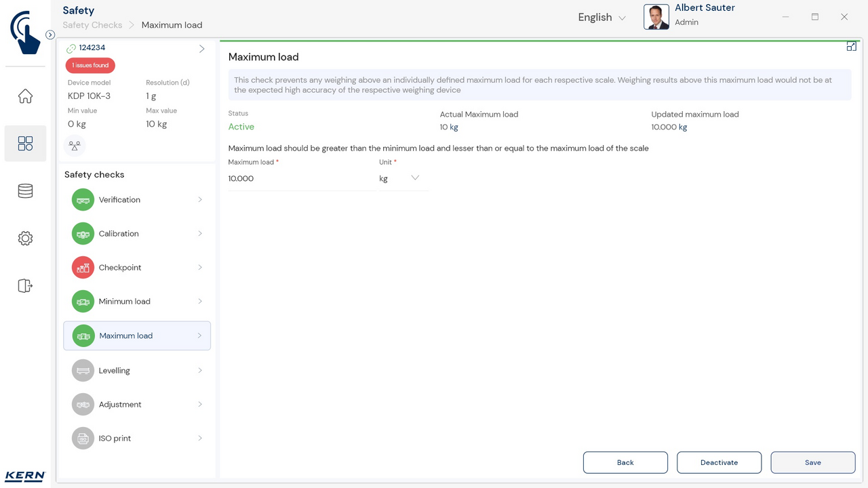The height and width of the screenshot is (488, 868).
Task: Open the English language dropdown
Action: point(601,18)
